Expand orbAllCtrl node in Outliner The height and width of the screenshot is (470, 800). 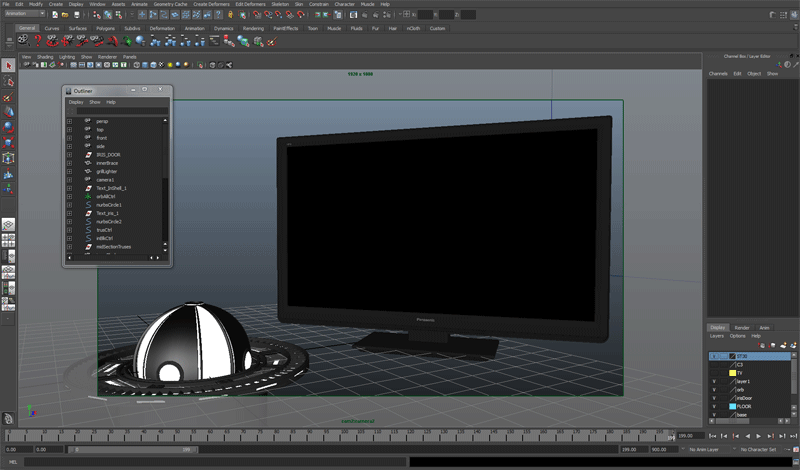coord(69,196)
